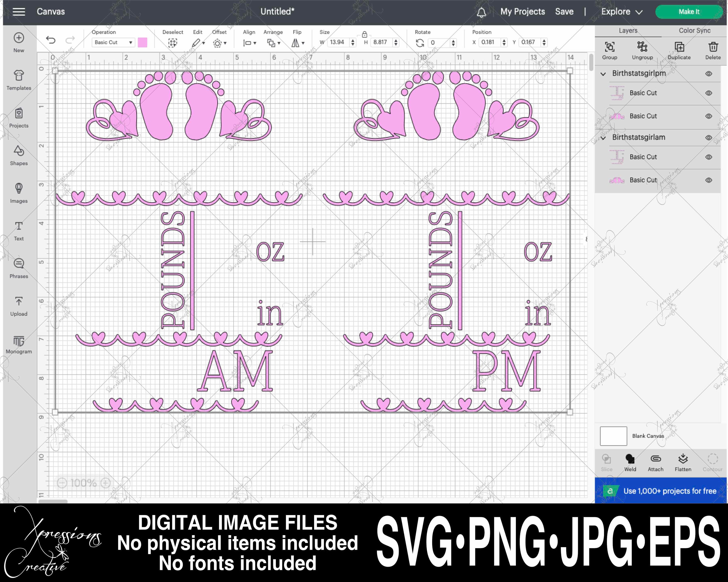Collapse the Birthstatsgirlam group
This screenshot has height=582, width=728.
coord(604,137)
